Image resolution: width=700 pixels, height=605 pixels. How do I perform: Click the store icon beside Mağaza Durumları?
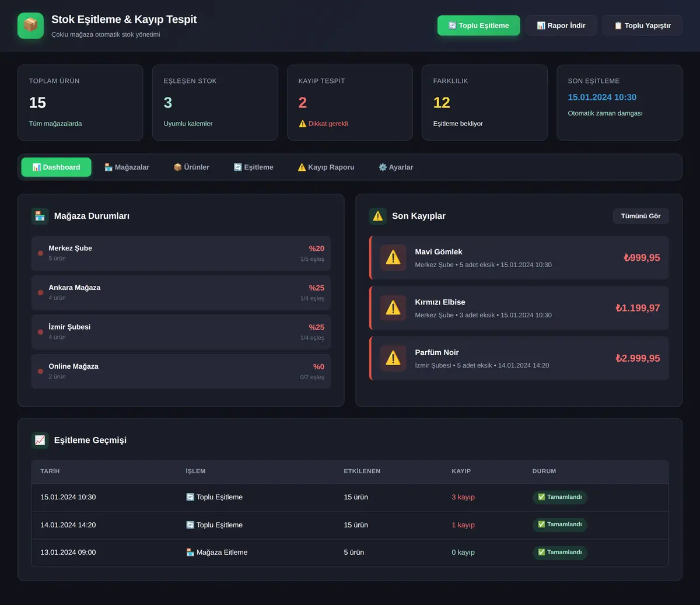click(40, 216)
